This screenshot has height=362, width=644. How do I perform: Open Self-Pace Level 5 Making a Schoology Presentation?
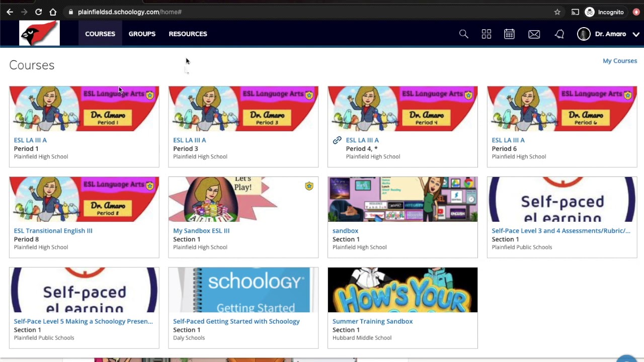83,321
